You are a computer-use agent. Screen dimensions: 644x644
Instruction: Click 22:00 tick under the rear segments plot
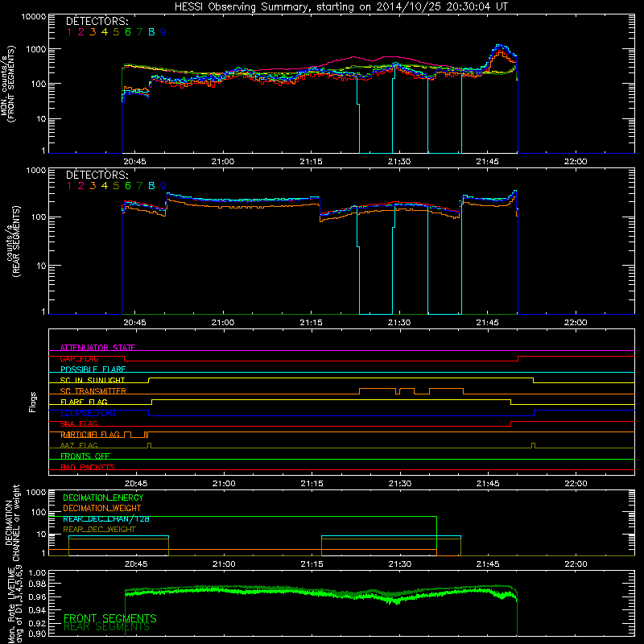(x=576, y=323)
